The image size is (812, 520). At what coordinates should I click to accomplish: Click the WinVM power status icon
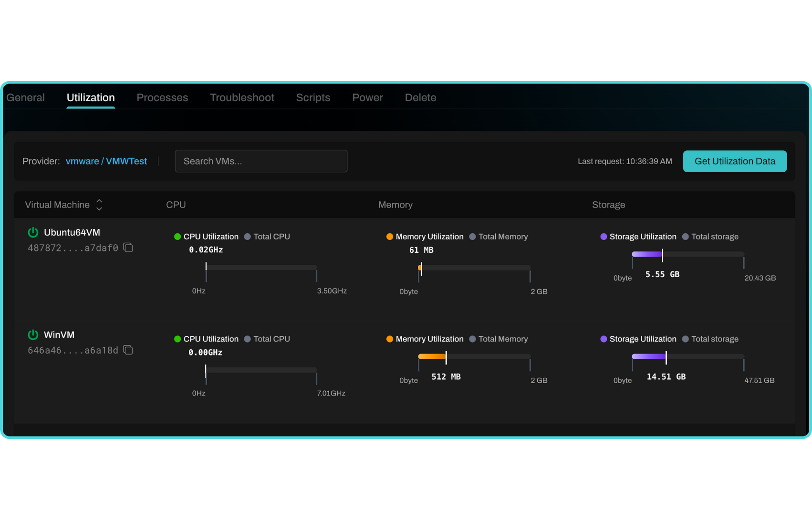pos(33,335)
